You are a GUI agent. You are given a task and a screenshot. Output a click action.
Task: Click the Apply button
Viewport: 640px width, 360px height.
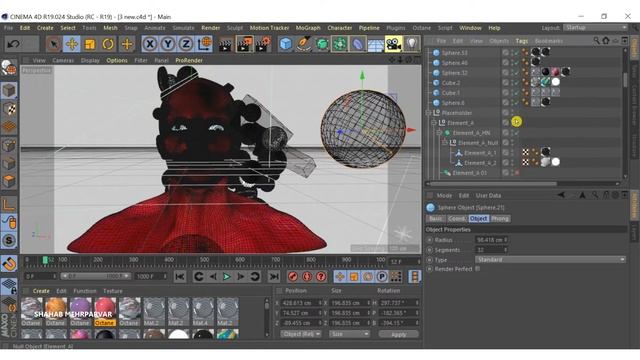click(398, 334)
